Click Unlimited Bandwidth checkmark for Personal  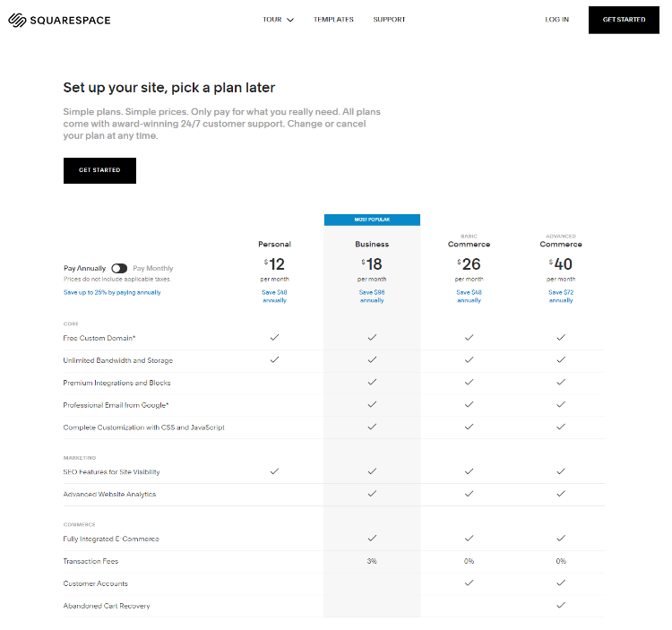[x=274, y=359]
